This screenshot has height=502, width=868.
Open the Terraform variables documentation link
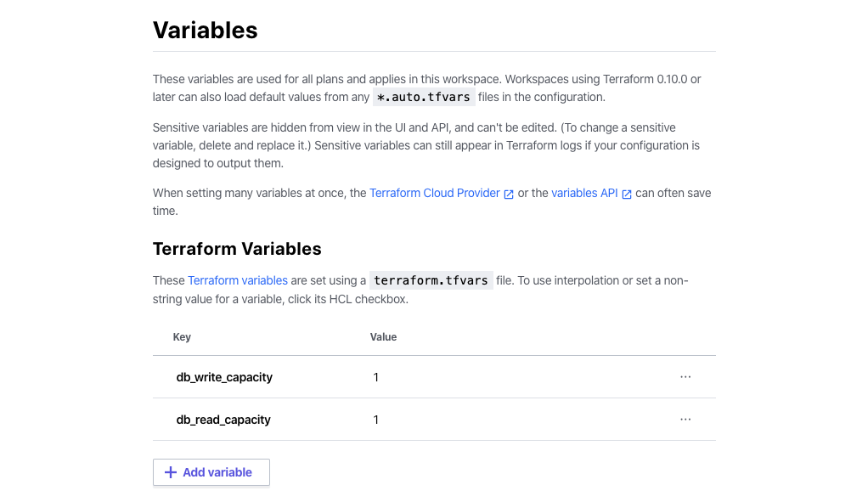tap(238, 280)
